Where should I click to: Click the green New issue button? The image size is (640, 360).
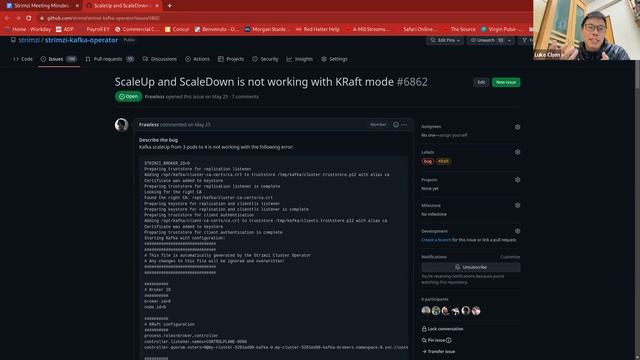point(506,82)
